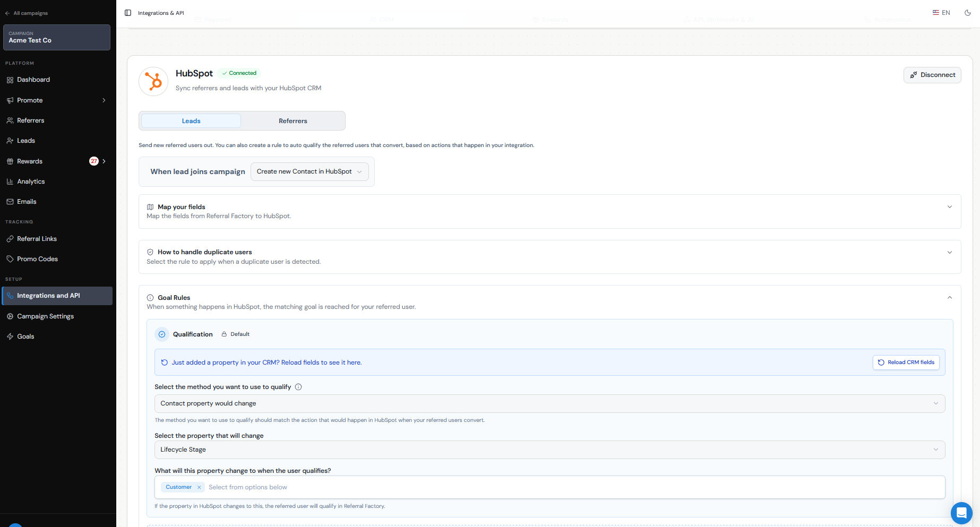Click the Connected status badge

point(239,73)
